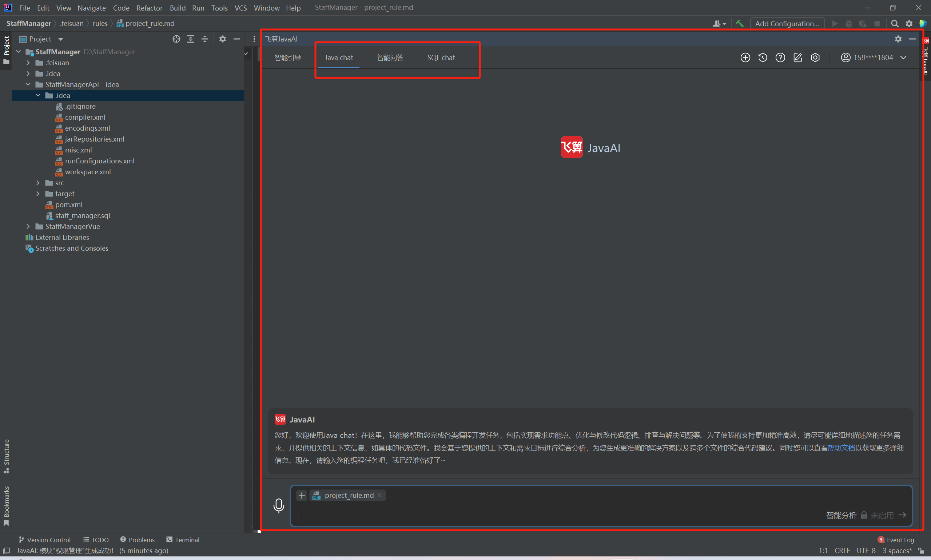Click the user account avatar icon

(846, 57)
